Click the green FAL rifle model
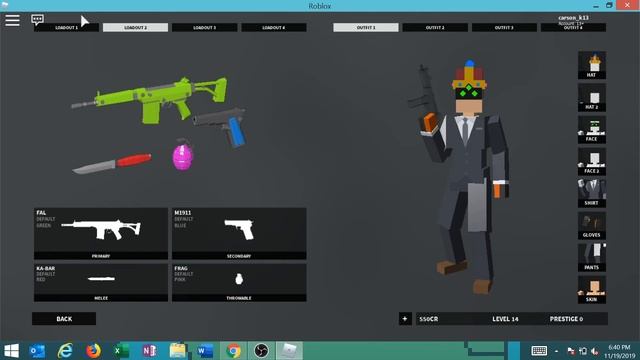The image size is (640, 360). coord(149,99)
